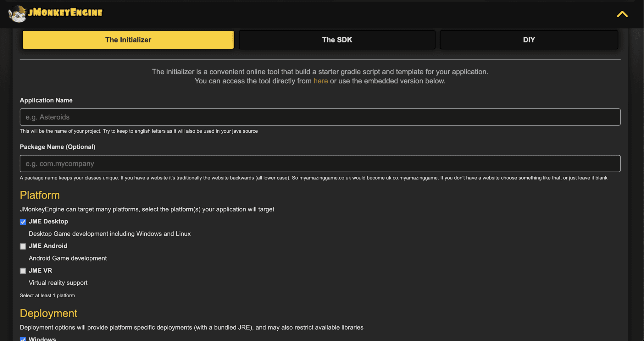The image size is (644, 341).
Task: Click the JMonkeyEngine wordmark text
Action: (65, 13)
